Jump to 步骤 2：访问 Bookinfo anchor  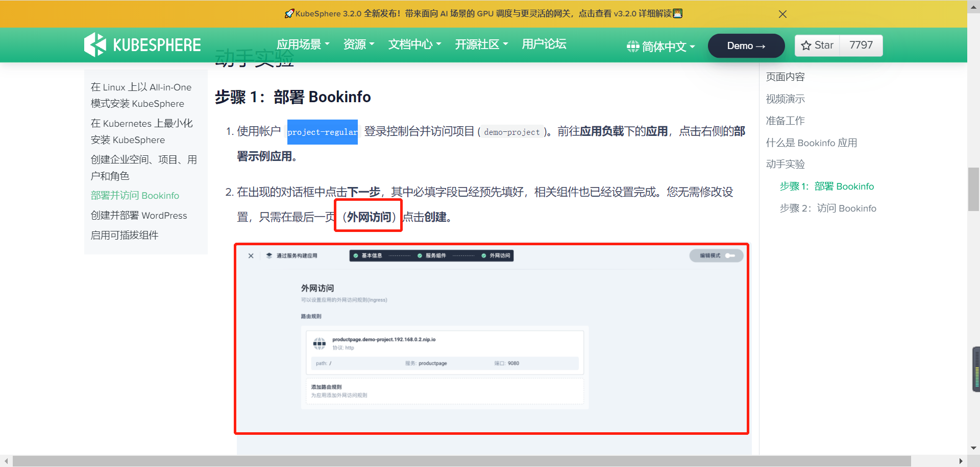pos(827,208)
